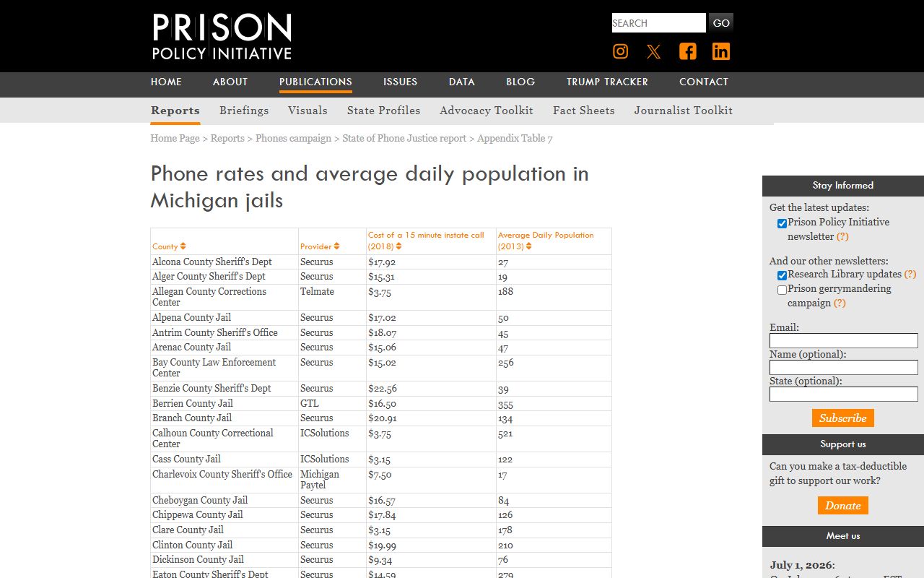Open the CONTACT menu item
This screenshot has width=924, height=578.
coord(704,82)
